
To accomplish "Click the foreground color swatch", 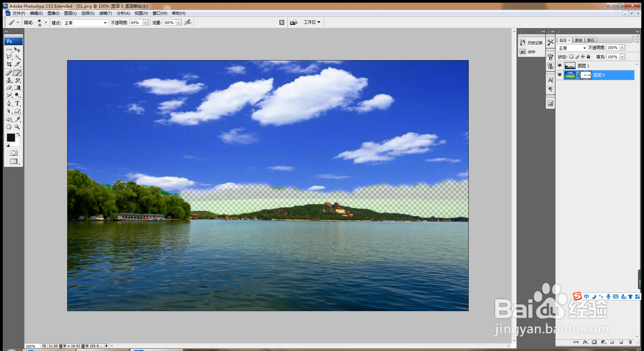I will [x=11, y=137].
